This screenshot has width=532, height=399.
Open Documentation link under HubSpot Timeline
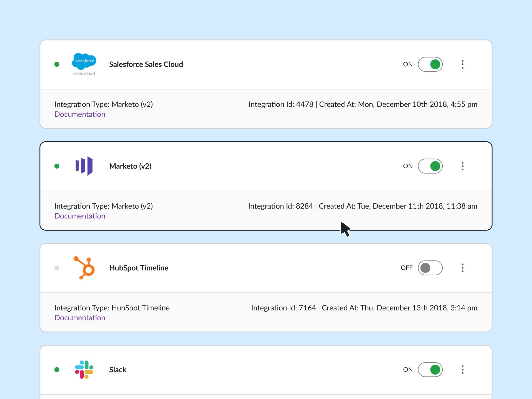click(80, 318)
